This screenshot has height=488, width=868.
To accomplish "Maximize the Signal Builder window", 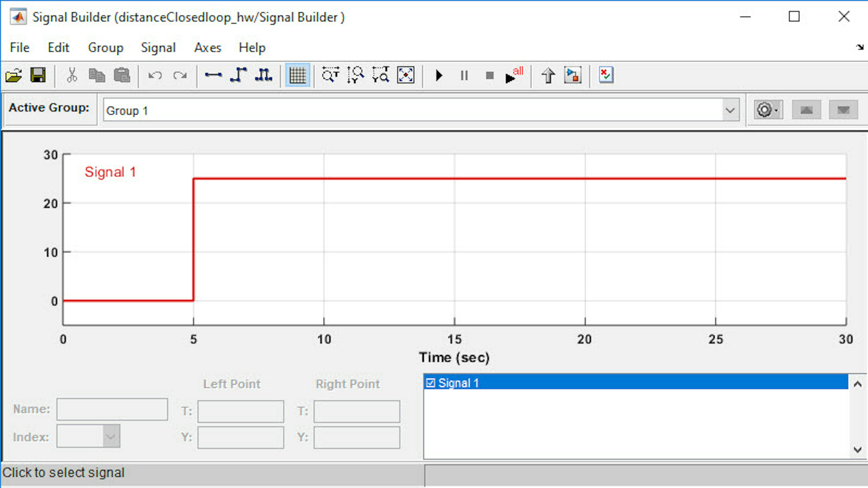I will coord(794,16).
